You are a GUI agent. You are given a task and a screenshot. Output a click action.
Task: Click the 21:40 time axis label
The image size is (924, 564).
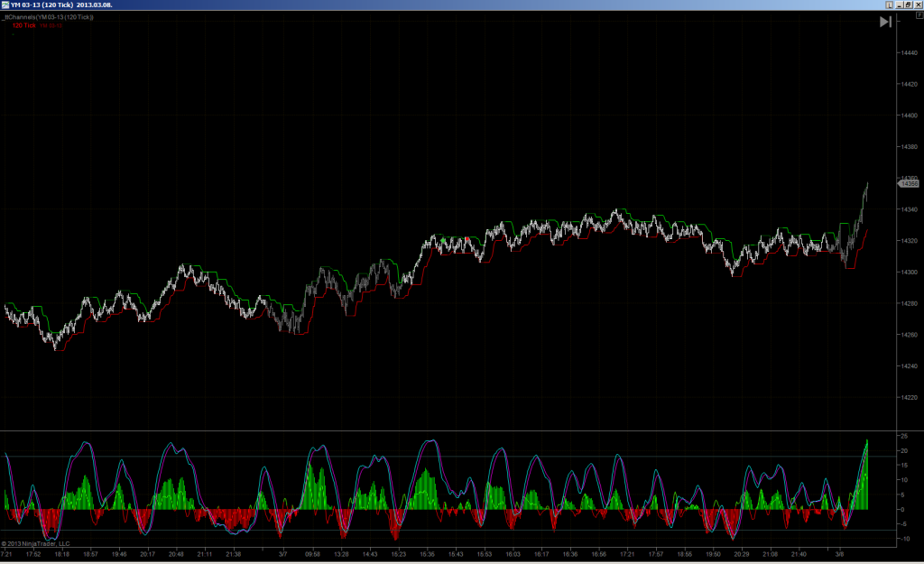coord(799,554)
